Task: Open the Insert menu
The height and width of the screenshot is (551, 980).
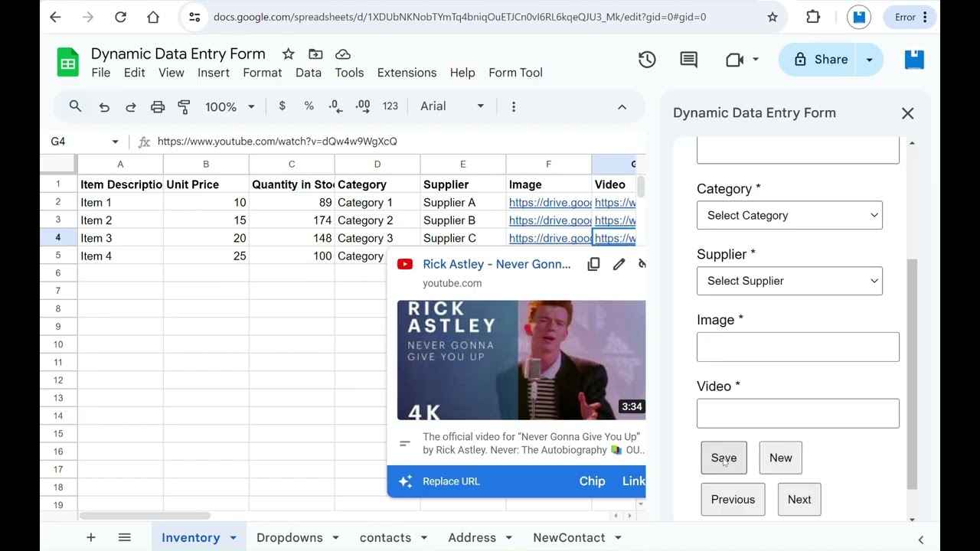Action: (213, 73)
